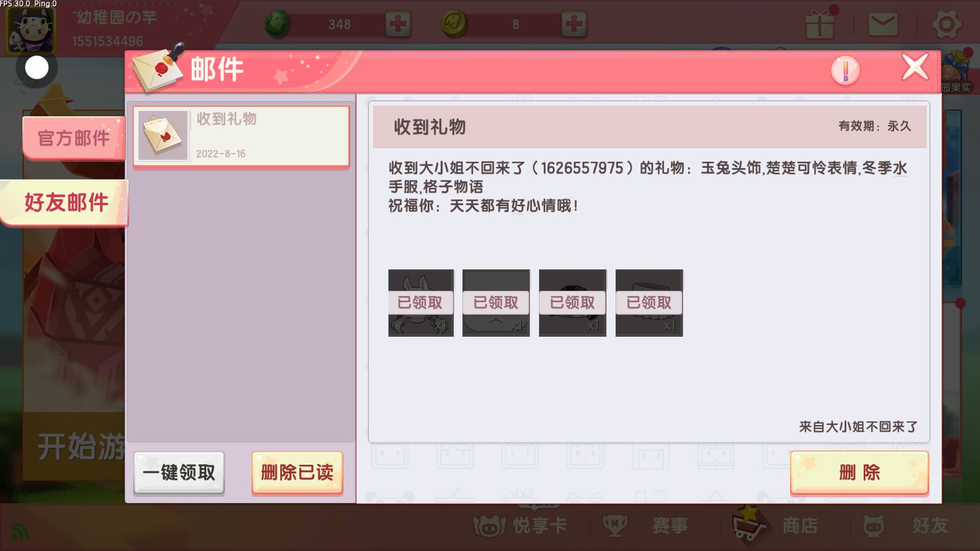This screenshot has width=980, height=551.
Task: Click the claimed 玉兔头饰 rabbit item thumbnail
Action: click(x=421, y=303)
